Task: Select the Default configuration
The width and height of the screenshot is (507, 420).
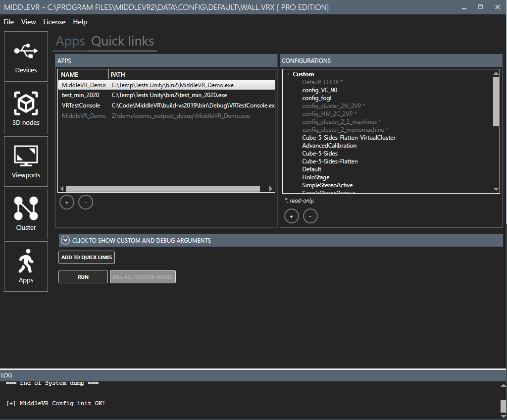Action: (312, 169)
